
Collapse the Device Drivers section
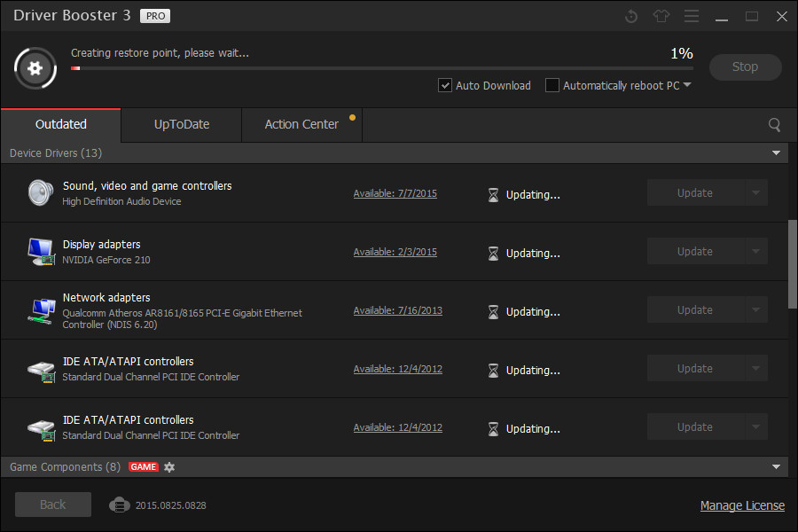click(778, 153)
